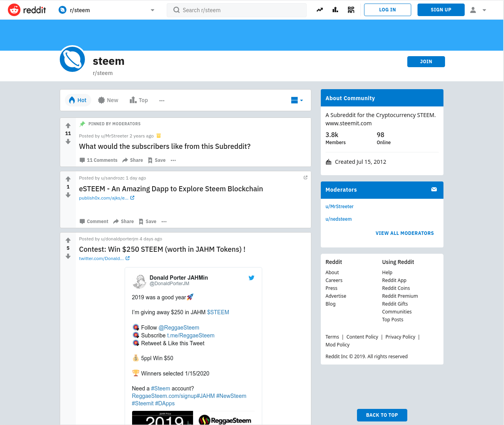The width and height of the screenshot is (504, 425).
Task: Open the Popular trending arrow icon
Action: [320, 10]
